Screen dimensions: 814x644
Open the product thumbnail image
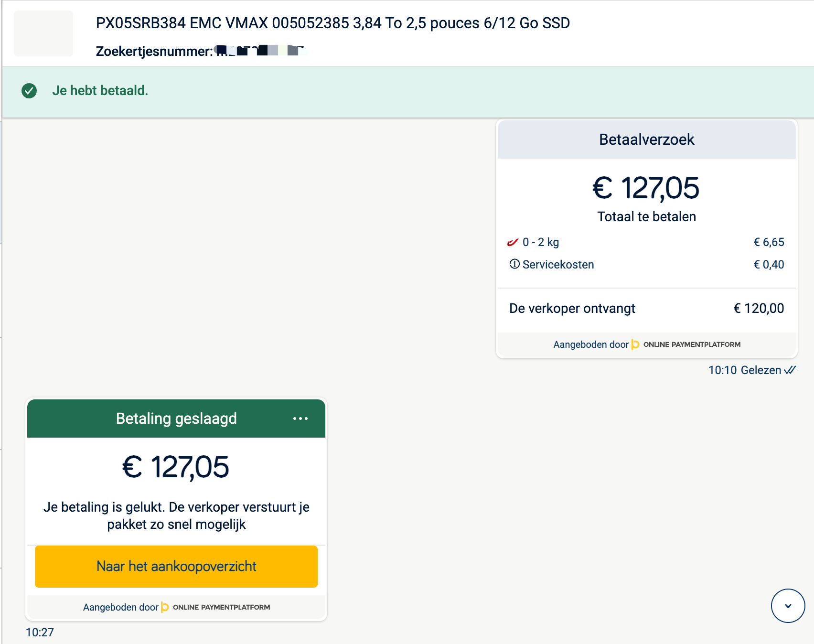pos(43,33)
